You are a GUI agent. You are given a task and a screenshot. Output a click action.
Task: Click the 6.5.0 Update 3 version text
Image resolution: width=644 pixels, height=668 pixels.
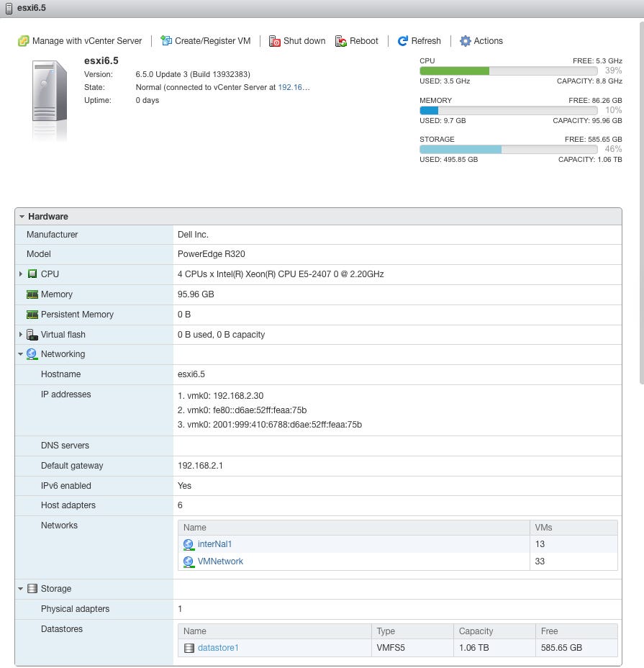click(193, 74)
